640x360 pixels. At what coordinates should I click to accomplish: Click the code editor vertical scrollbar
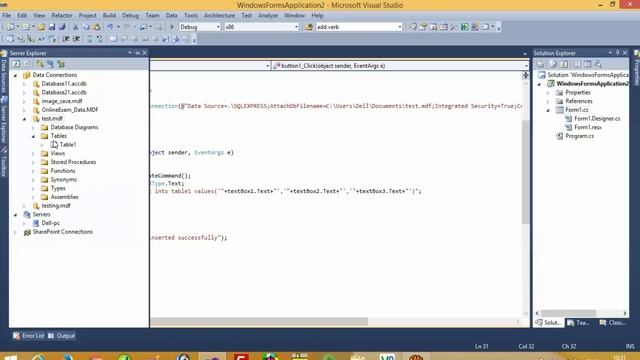coord(525,172)
